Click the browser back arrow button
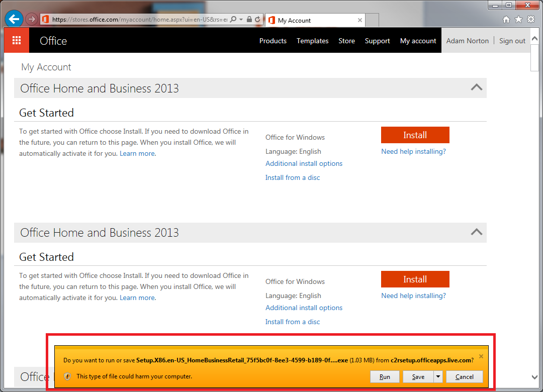Screen dimensions: 543x392 tap(14, 19)
